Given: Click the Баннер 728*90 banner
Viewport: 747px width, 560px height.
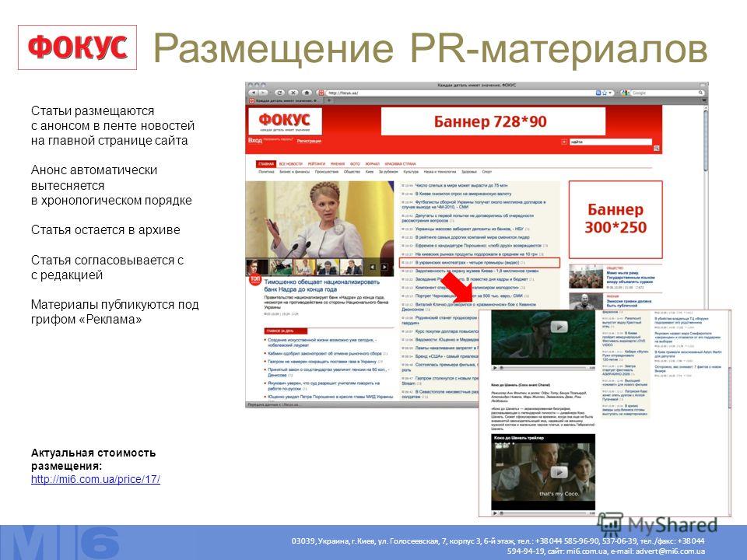Looking at the screenshot, I should pos(493,121).
